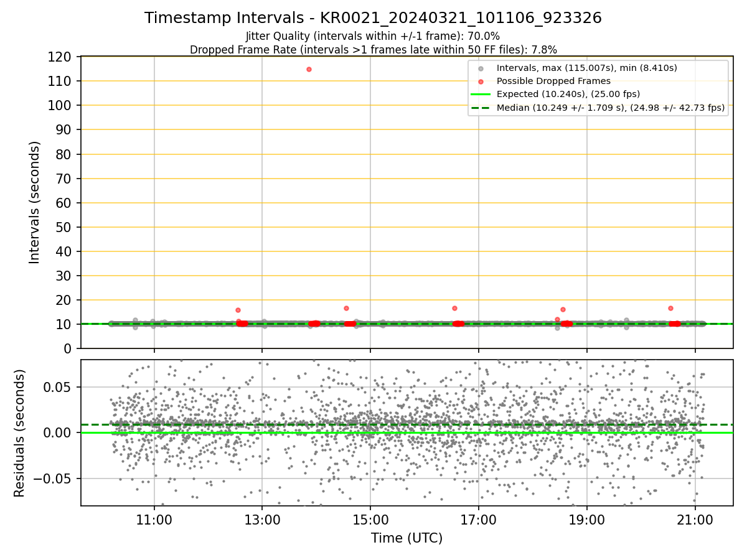
Task: Click the 17:00 x-axis tick label
Action: [x=479, y=520]
